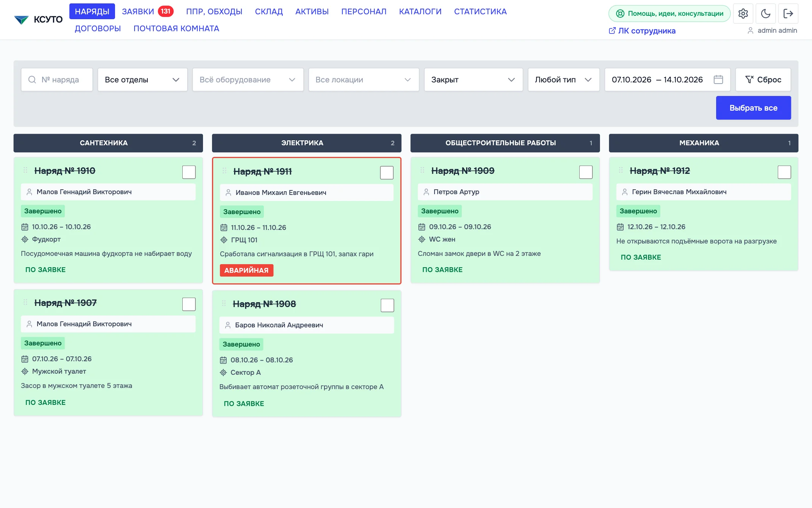Click the ЭЛЕКТРИКА column header
This screenshot has width=812, height=508.
click(306, 143)
